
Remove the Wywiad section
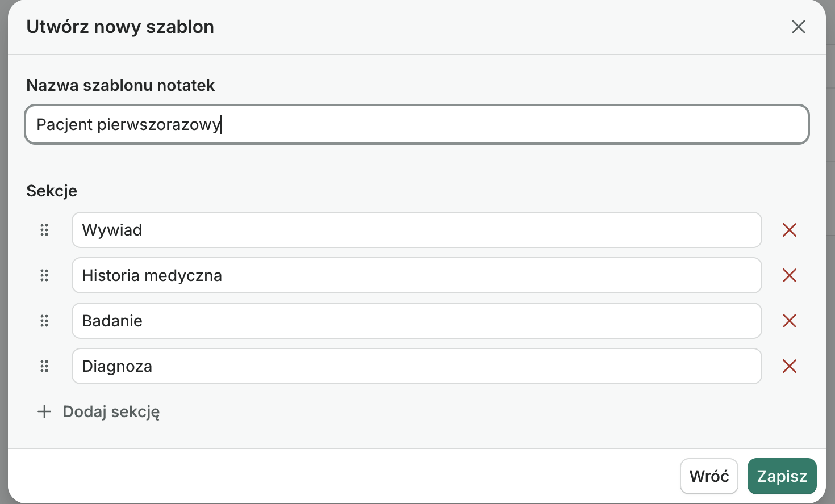(789, 230)
